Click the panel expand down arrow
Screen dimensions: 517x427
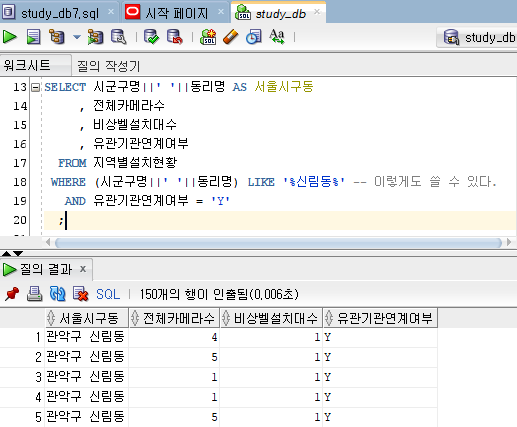[18, 253]
